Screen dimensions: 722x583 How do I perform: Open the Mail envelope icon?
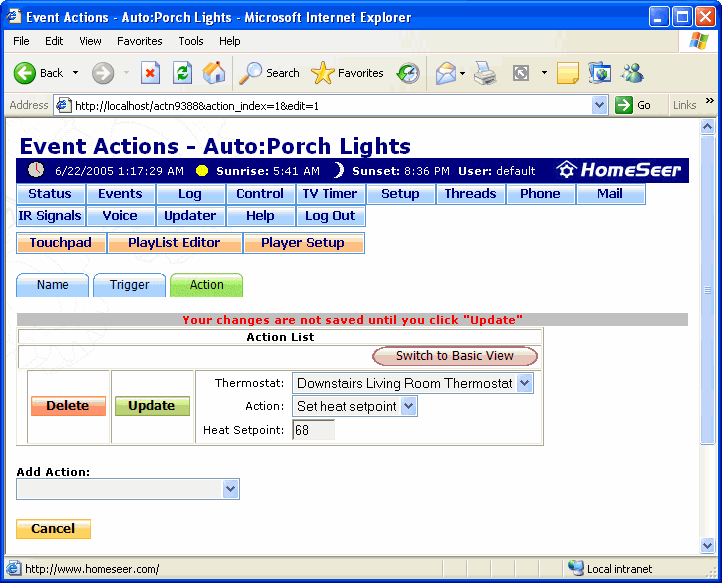(x=446, y=73)
